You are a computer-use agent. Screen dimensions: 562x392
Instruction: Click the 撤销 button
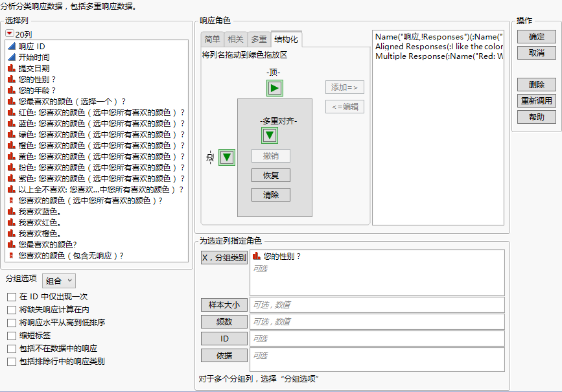(x=270, y=156)
